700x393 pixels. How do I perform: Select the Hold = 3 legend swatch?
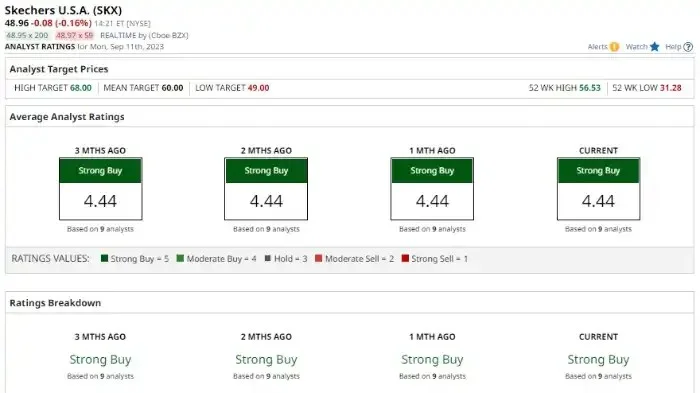click(268, 258)
